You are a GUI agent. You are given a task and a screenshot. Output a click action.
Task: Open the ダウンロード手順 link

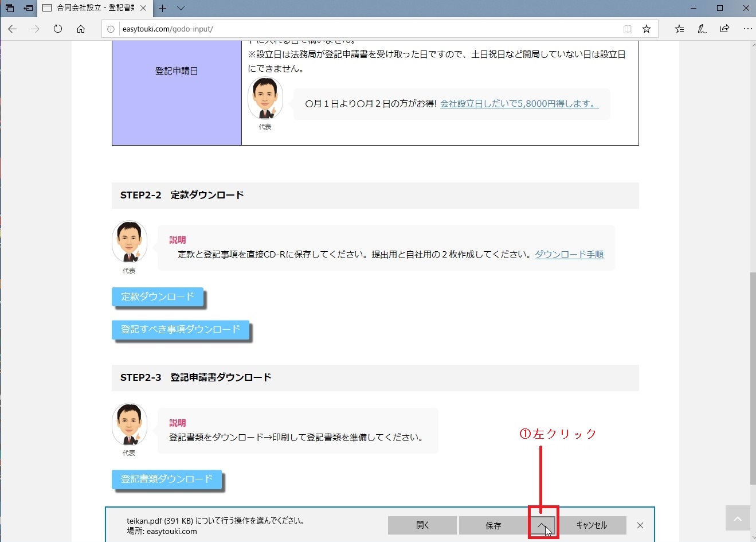569,254
